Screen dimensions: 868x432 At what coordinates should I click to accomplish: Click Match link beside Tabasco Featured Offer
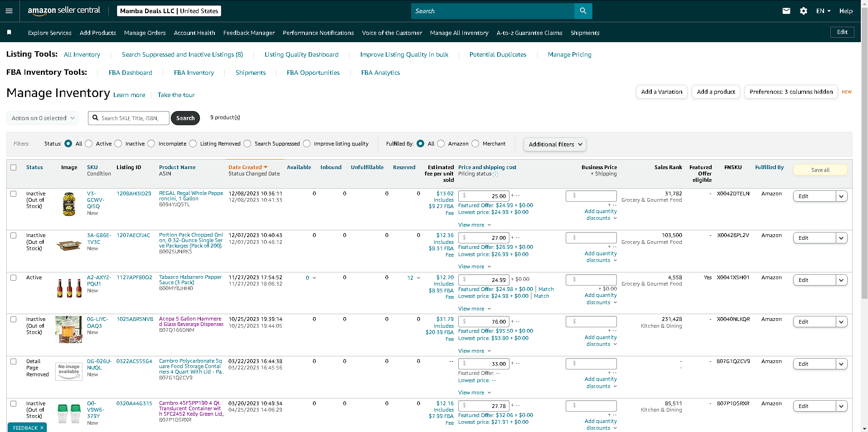(546, 289)
